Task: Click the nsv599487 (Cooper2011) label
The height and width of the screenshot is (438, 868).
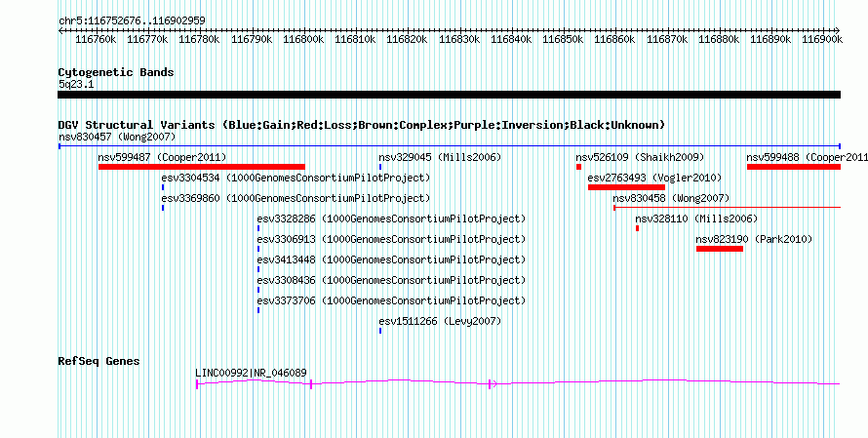Action: 162,157
